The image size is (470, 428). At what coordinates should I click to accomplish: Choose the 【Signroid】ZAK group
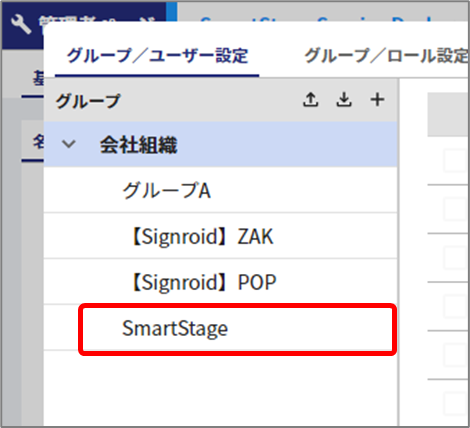point(220,236)
